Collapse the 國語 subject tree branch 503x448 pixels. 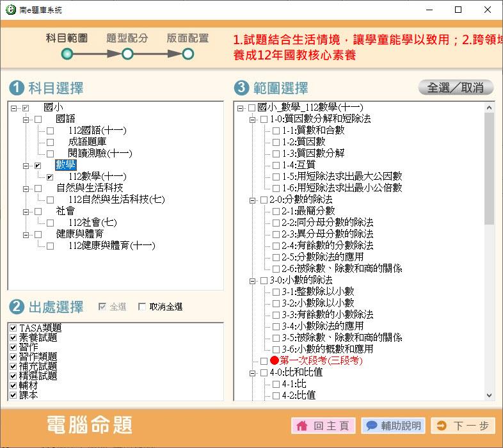tap(26, 119)
